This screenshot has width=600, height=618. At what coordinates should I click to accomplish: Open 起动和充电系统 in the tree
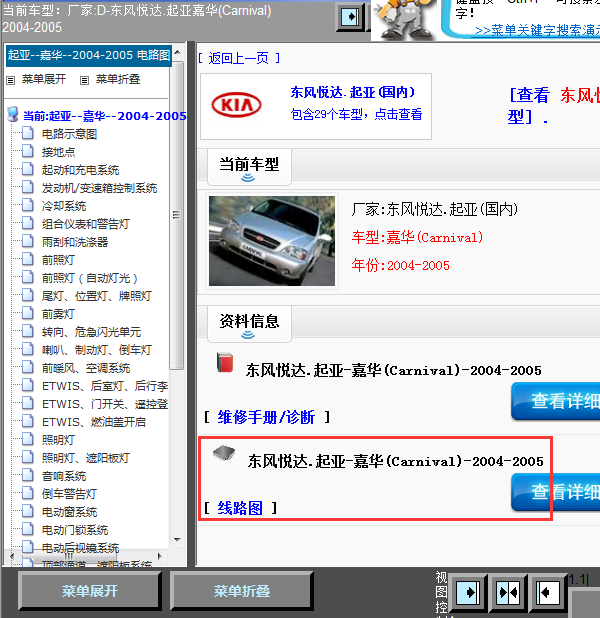[80, 170]
